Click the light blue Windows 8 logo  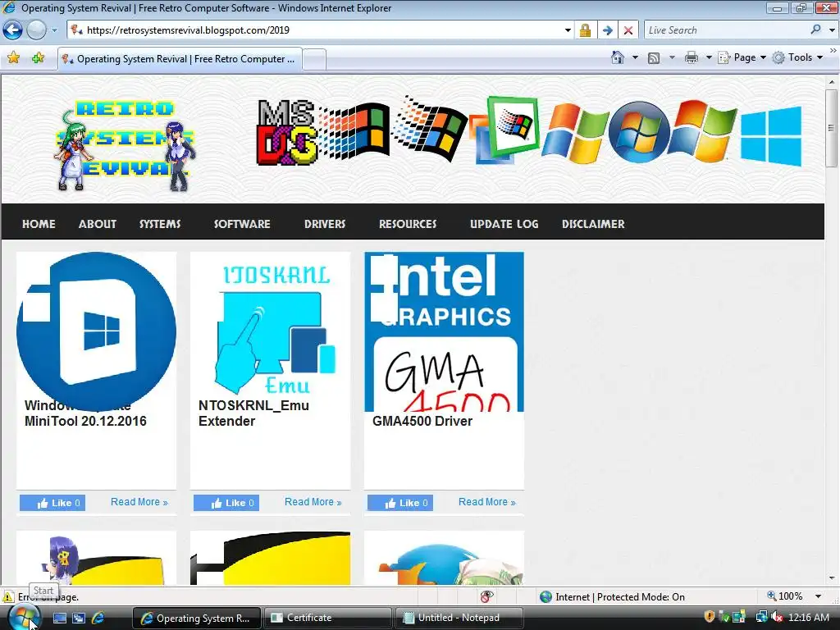771,136
